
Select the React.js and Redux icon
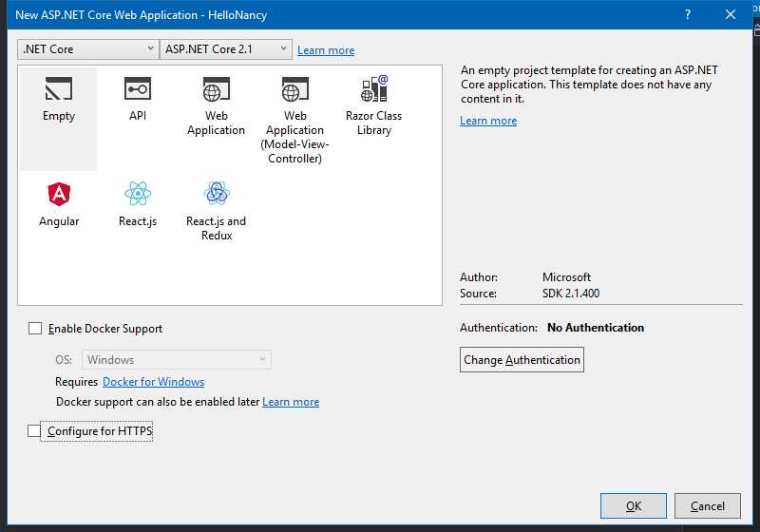217,193
